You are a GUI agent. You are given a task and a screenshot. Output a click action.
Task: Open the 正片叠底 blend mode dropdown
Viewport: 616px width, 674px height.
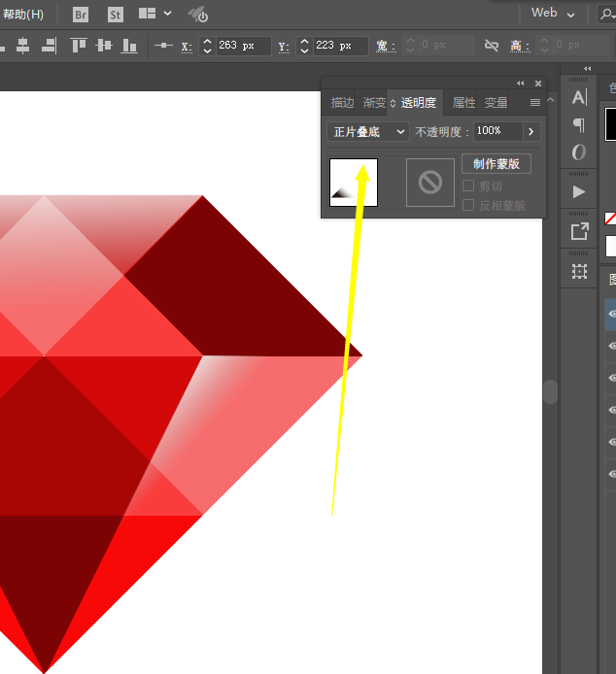(368, 131)
